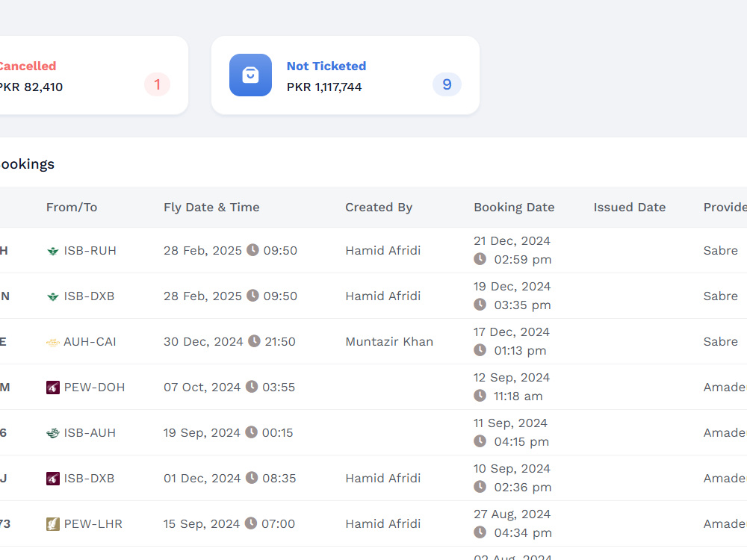Click the Cancelled count badge 1
The image size is (747, 560).
pyautogui.click(x=157, y=84)
